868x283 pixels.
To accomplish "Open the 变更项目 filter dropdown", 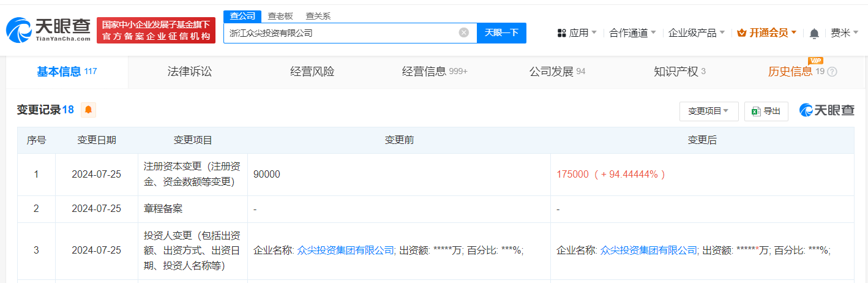I will [708, 111].
